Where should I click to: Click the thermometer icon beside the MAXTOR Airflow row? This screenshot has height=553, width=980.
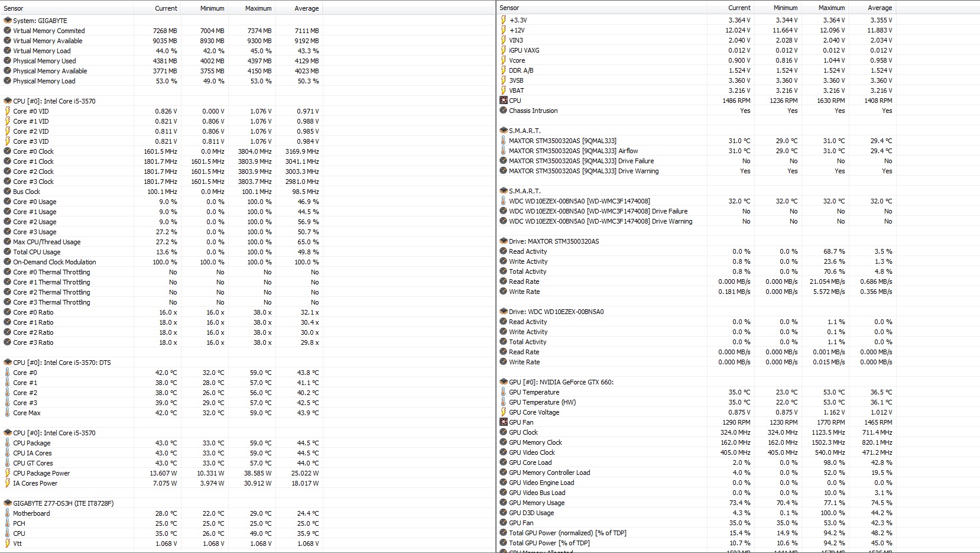tap(503, 151)
